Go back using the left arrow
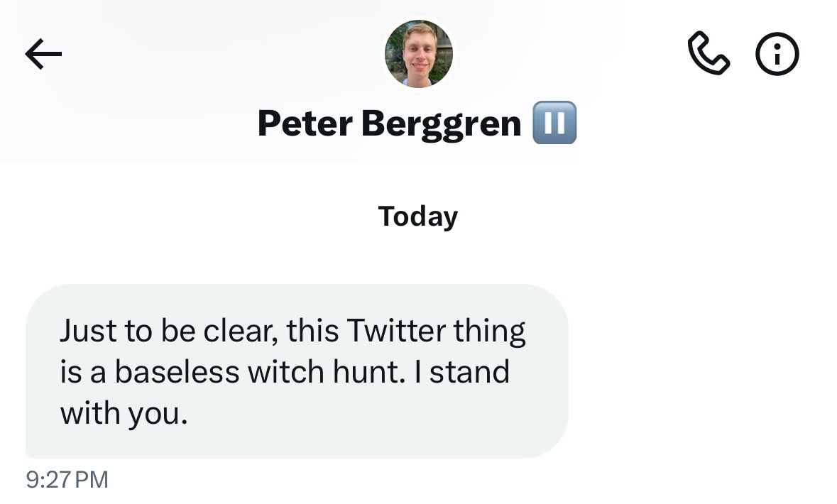Screen dimensions: 837x504 pyautogui.click(x=43, y=54)
